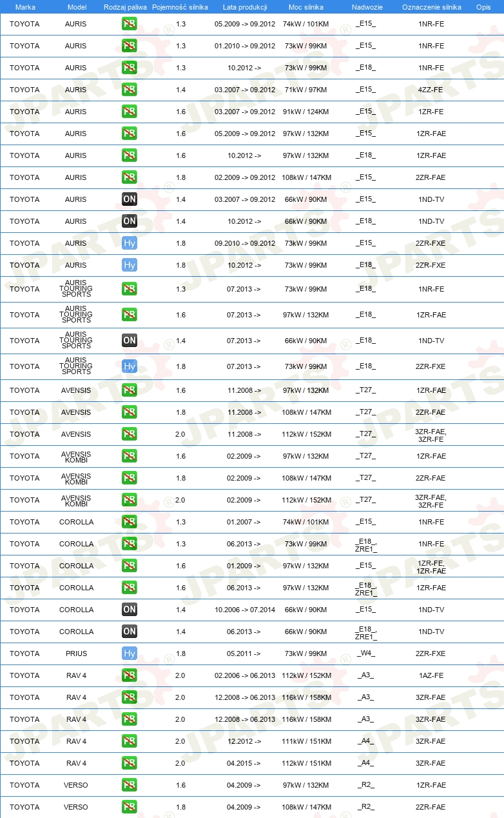
Task: Click the Rodzaj paliwa column header
Action: point(126,7)
